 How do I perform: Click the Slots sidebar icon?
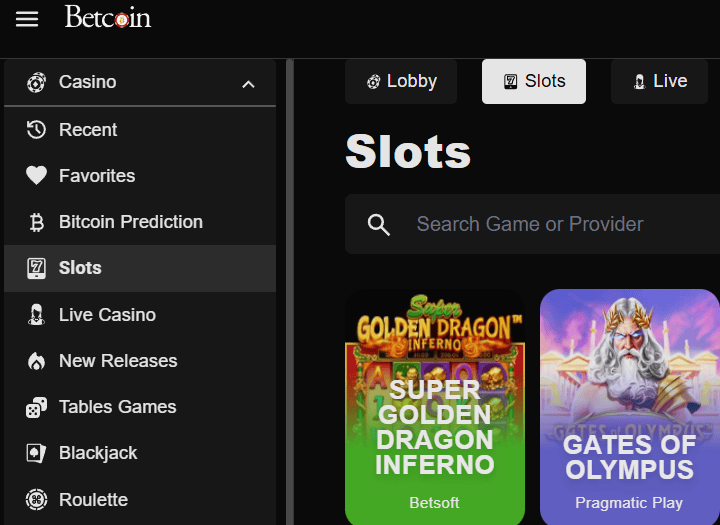(x=36, y=268)
